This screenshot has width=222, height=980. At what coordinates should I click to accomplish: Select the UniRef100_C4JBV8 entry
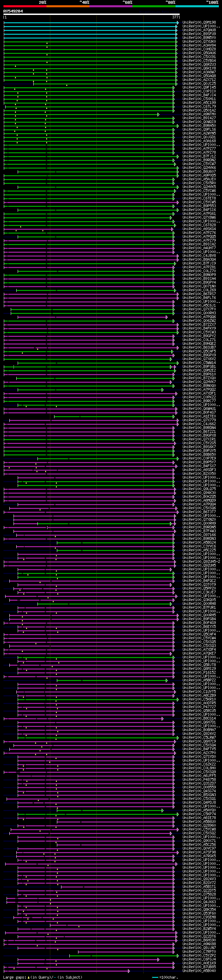coord(199,256)
